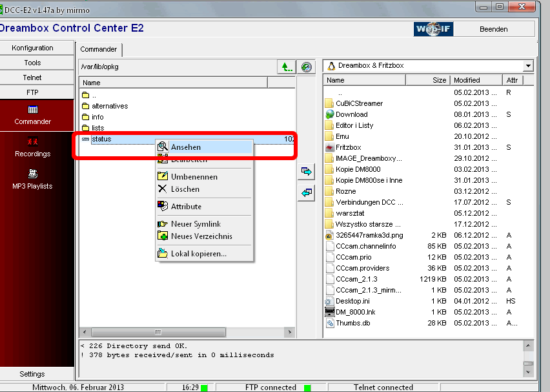
Task: Click the refresh directory icon
Action: coord(307,67)
